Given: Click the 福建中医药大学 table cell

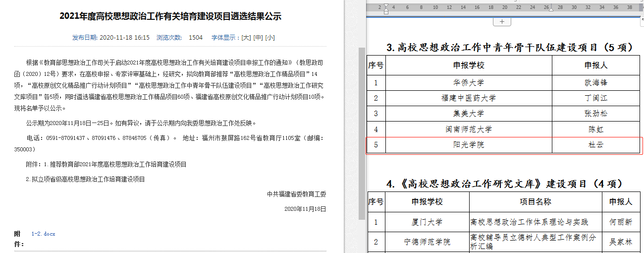Looking at the screenshot, I should point(468,98).
